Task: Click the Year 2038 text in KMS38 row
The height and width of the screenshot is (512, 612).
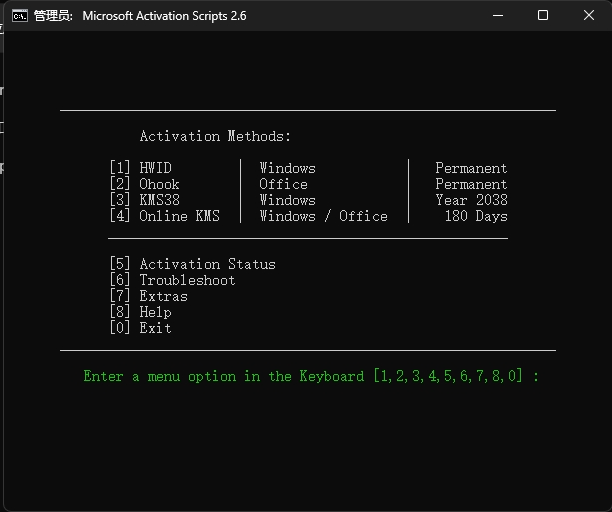Action: pos(471,200)
